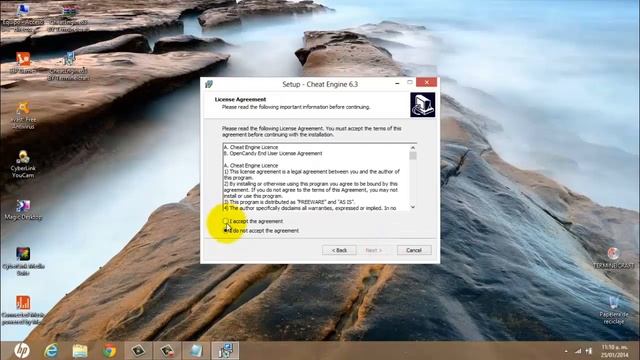This screenshot has width=640, height=360.
Task: Open CyberLink Media Suite desktop icon
Action: (23, 261)
